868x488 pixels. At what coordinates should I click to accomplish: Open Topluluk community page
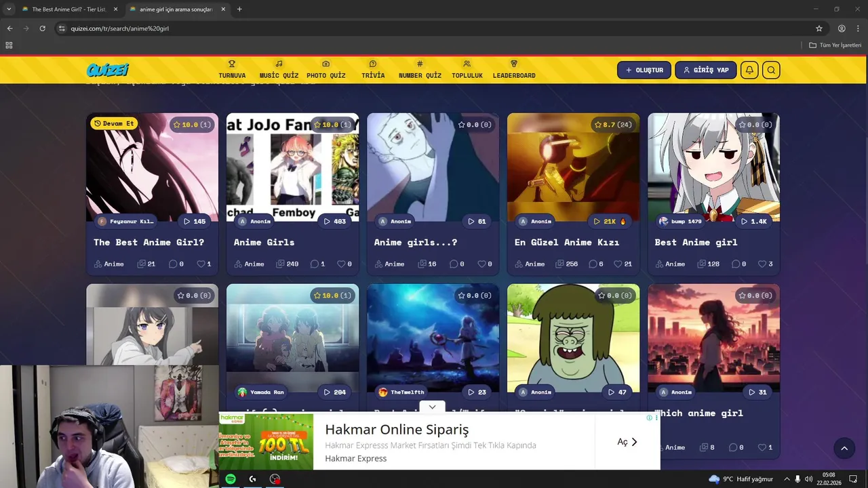(x=467, y=70)
